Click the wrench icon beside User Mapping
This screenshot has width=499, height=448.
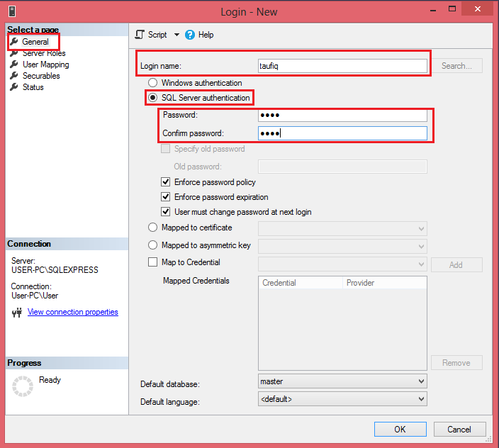coord(13,65)
